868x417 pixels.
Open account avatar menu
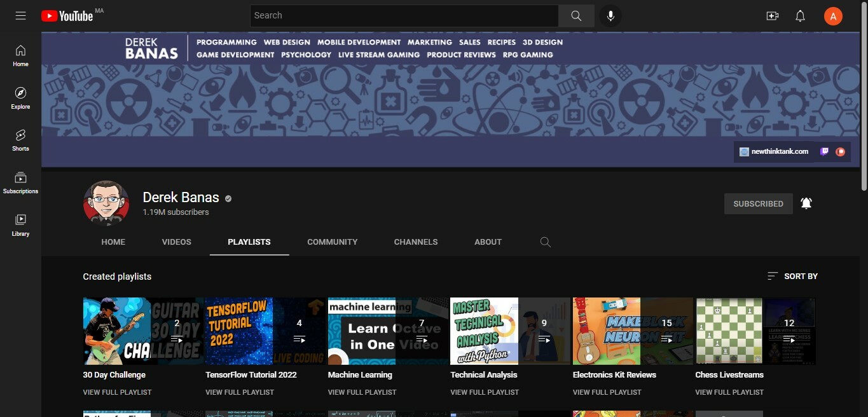[x=833, y=16]
